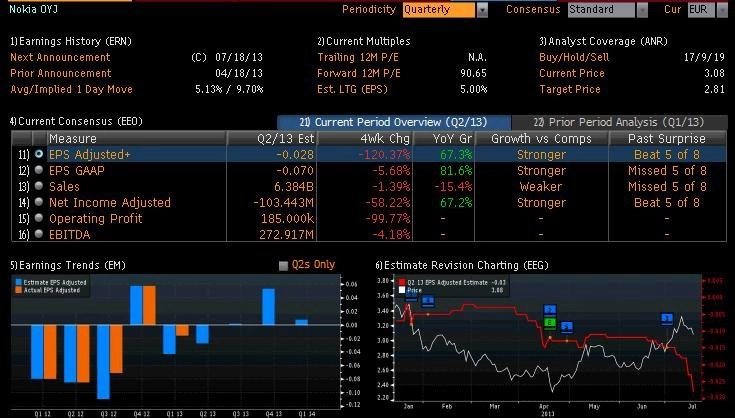Click the Buy/Hold/Sell value 17/9/19

704,57
